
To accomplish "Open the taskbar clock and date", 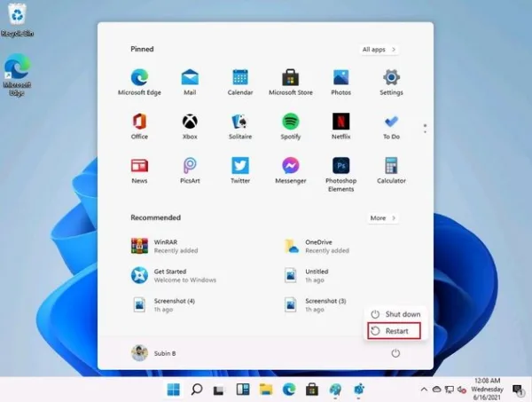I will (x=487, y=389).
